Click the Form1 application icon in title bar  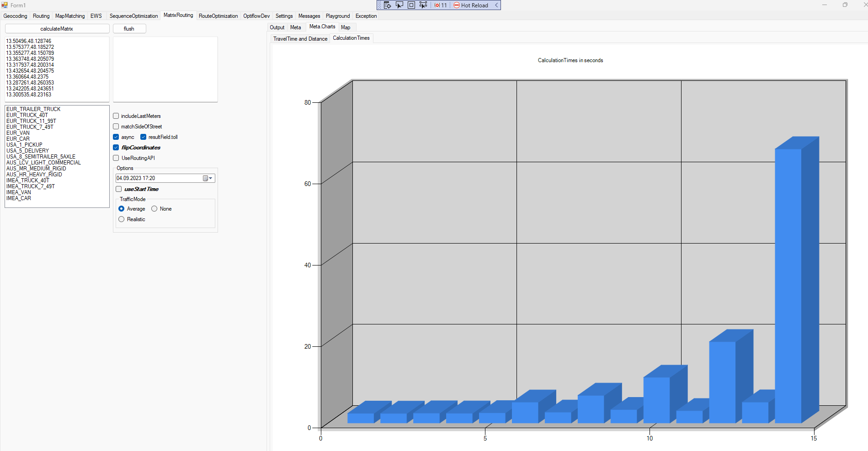5,5
